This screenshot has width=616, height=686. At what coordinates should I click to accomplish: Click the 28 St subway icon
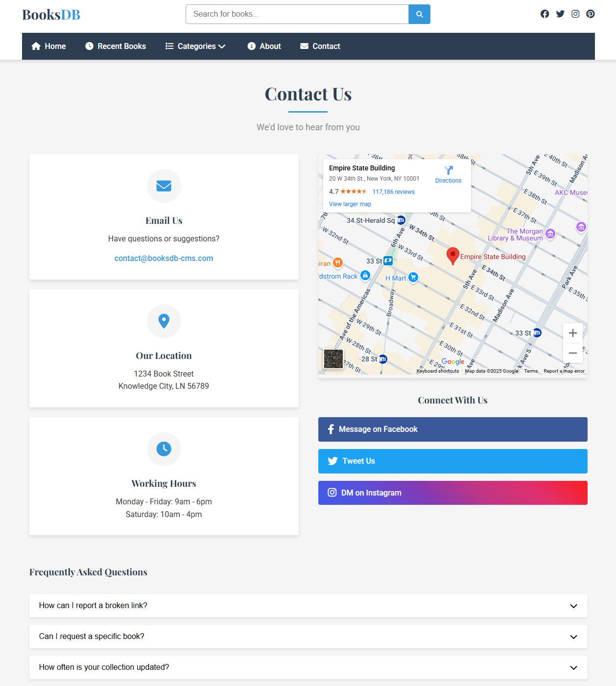pyautogui.click(x=383, y=359)
